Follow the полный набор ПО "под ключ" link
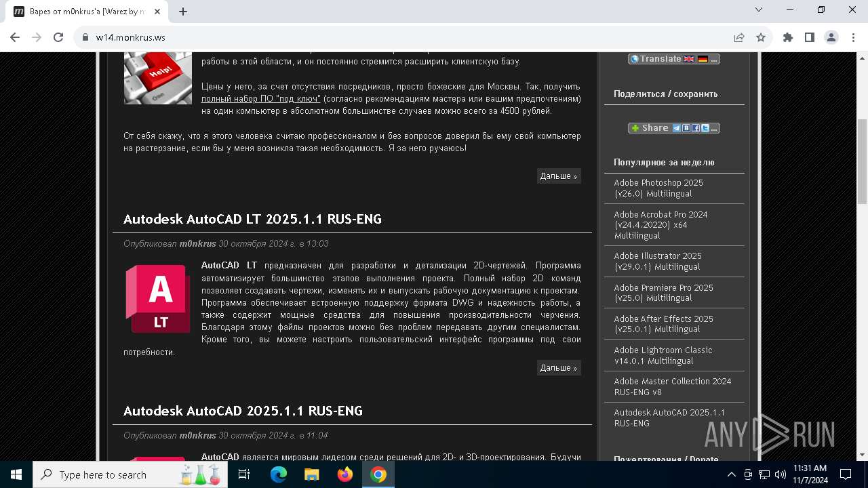Image resolution: width=868 pixels, height=488 pixels. click(x=261, y=98)
